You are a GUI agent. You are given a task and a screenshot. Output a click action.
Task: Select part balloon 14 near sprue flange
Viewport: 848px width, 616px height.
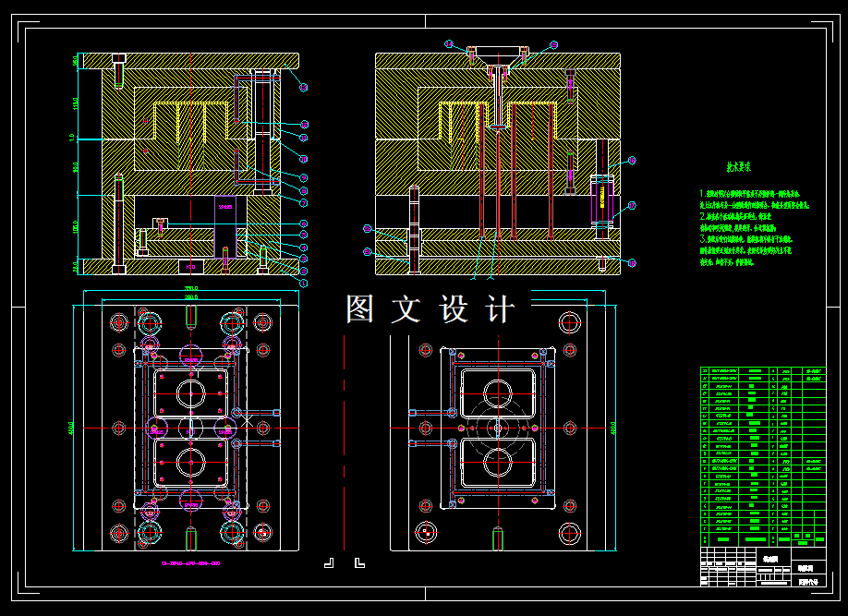click(x=448, y=44)
